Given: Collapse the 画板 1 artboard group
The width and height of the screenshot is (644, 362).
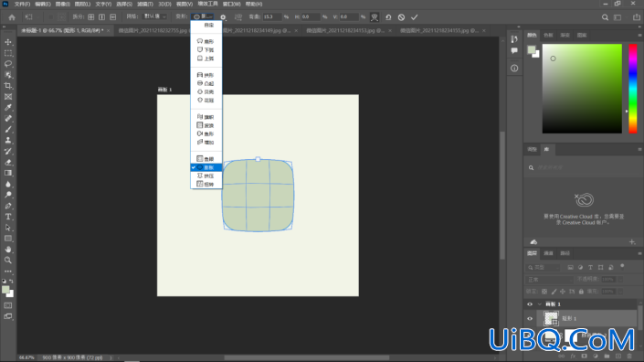Looking at the screenshot, I should pyautogui.click(x=539, y=304).
